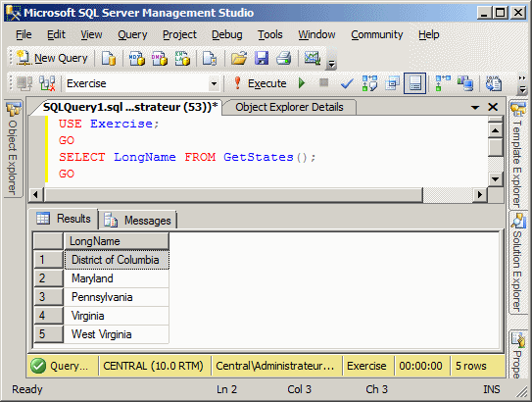Click the editor scroll right arrow
This screenshot has width=532, height=402.
click(480, 195)
